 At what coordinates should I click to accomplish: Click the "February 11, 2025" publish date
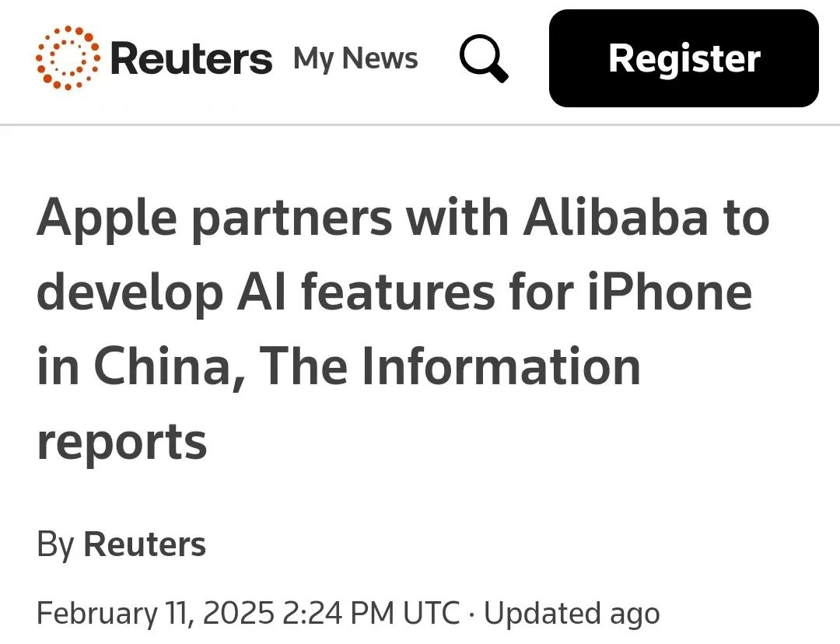[155, 614]
